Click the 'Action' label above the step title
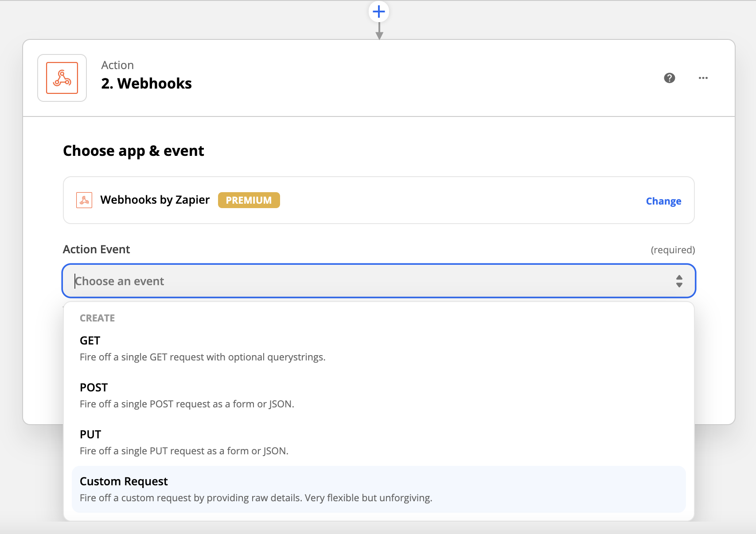756x534 pixels. pyautogui.click(x=117, y=65)
